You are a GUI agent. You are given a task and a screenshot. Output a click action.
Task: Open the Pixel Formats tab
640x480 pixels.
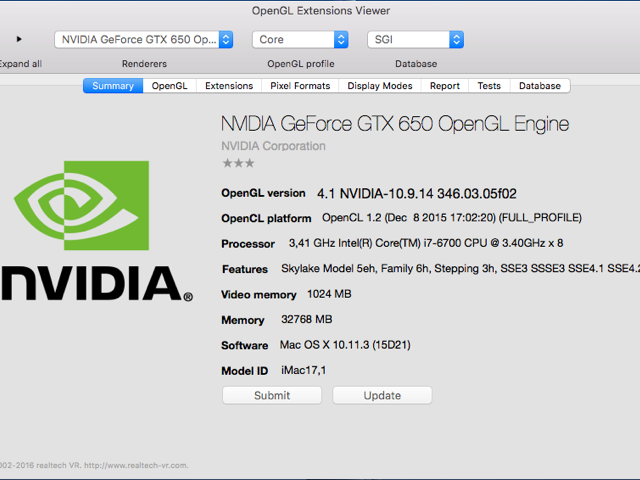point(300,86)
